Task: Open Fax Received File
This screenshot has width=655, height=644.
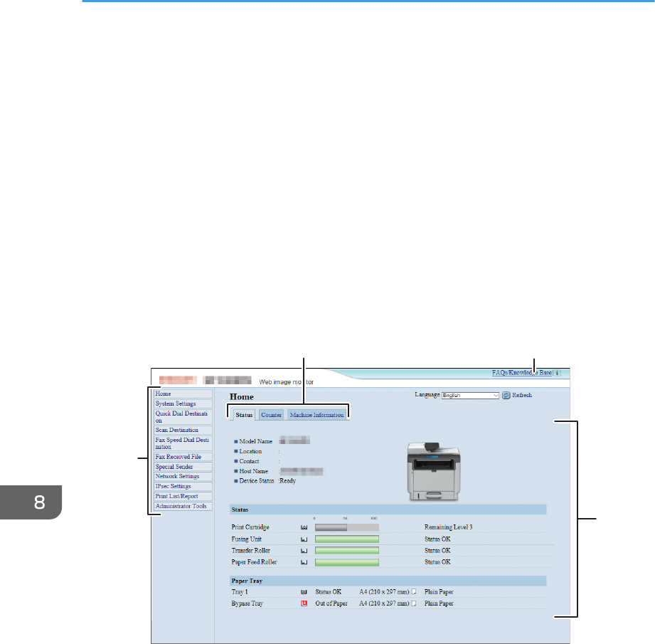Action: click(183, 457)
